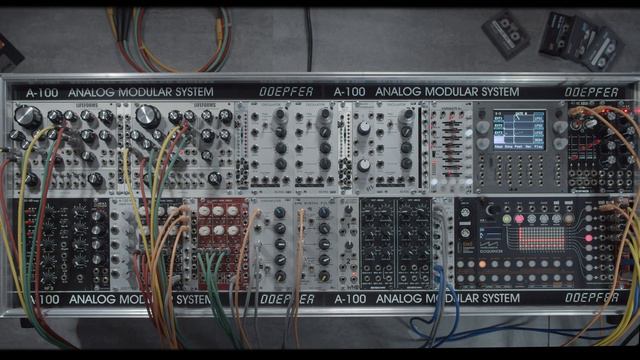Push the lower-left grey encoder beside the screen
The width and height of the screenshot is (640, 360).
(483, 144)
